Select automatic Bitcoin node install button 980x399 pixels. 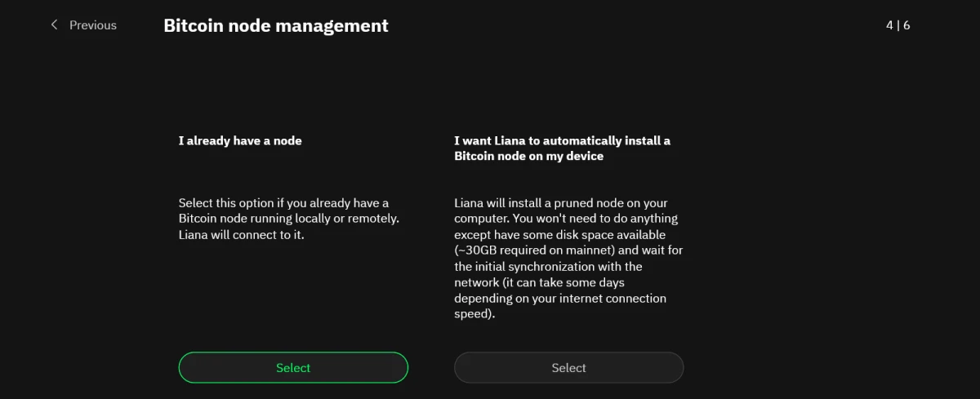(x=568, y=367)
